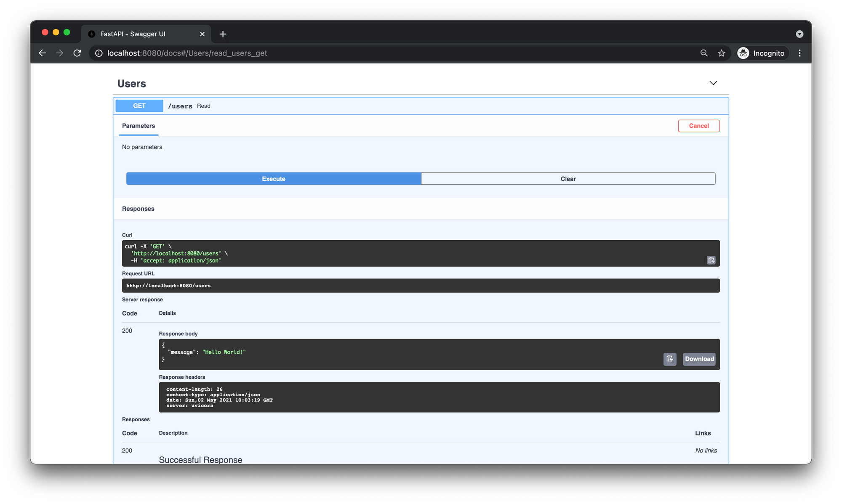Select the Clear button to reset
Viewport: 842px width, 504px height.
[568, 178]
